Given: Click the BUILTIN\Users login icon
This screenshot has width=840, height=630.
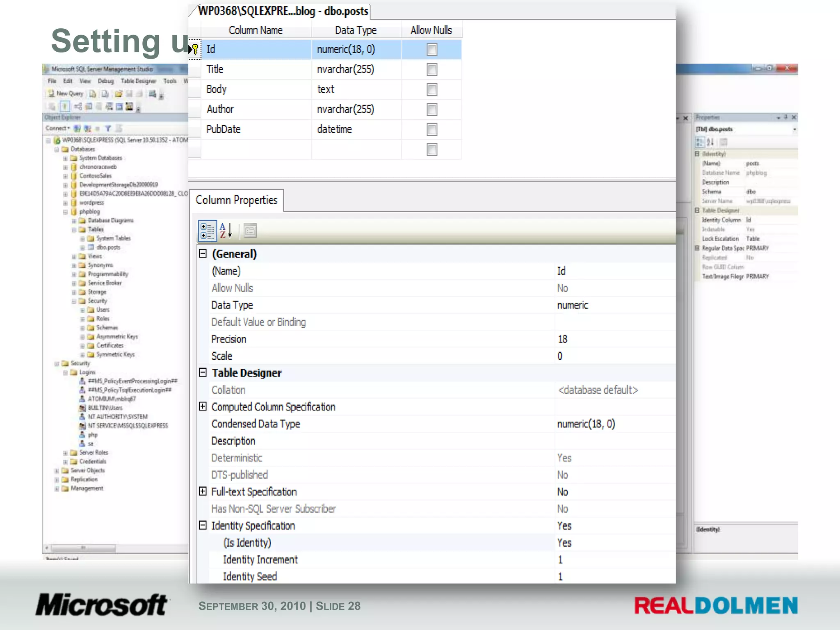Looking at the screenshot, I should pyautogui.click(x=82, y=408).
